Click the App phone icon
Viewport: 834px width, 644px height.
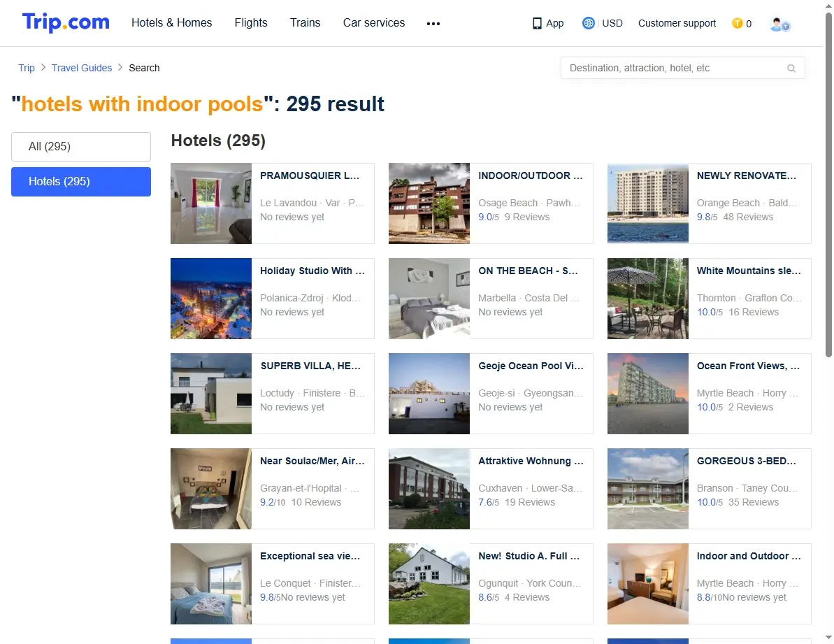pyautogui.click(x=537, y=23)
